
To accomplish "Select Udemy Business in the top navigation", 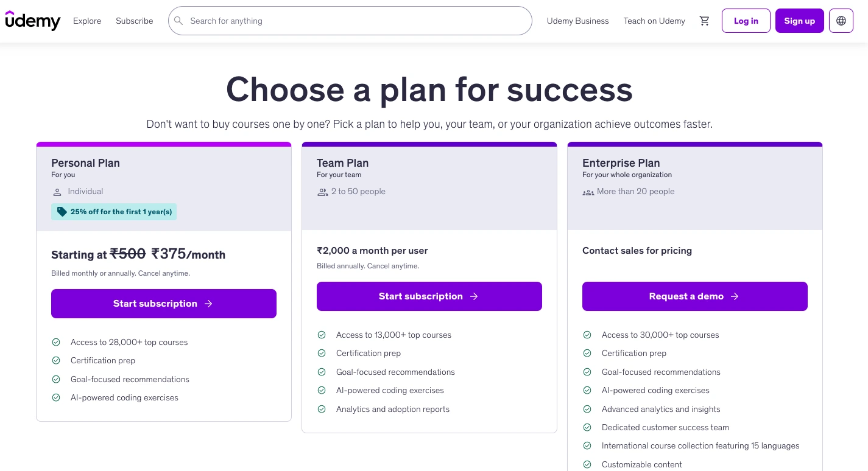I will [x=577, y=21].
